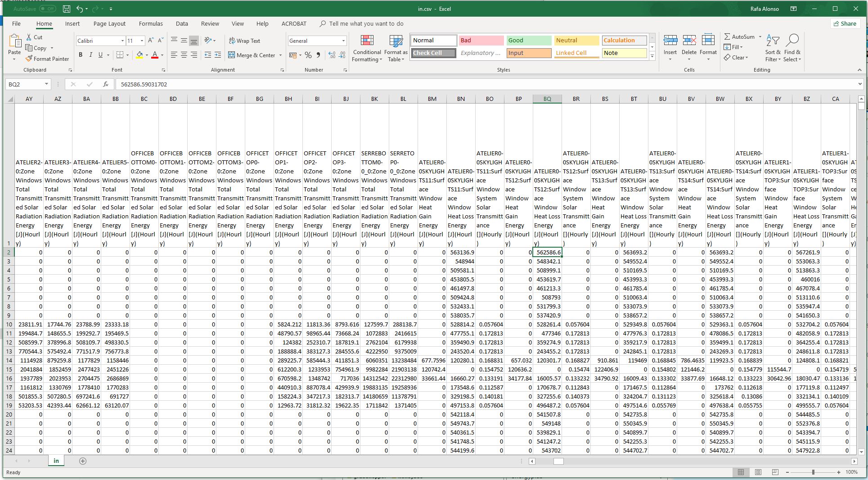Apply the Good cell style
Viewport: 868px width, 480px height.
pyautogui.click(x=528, y=41)
